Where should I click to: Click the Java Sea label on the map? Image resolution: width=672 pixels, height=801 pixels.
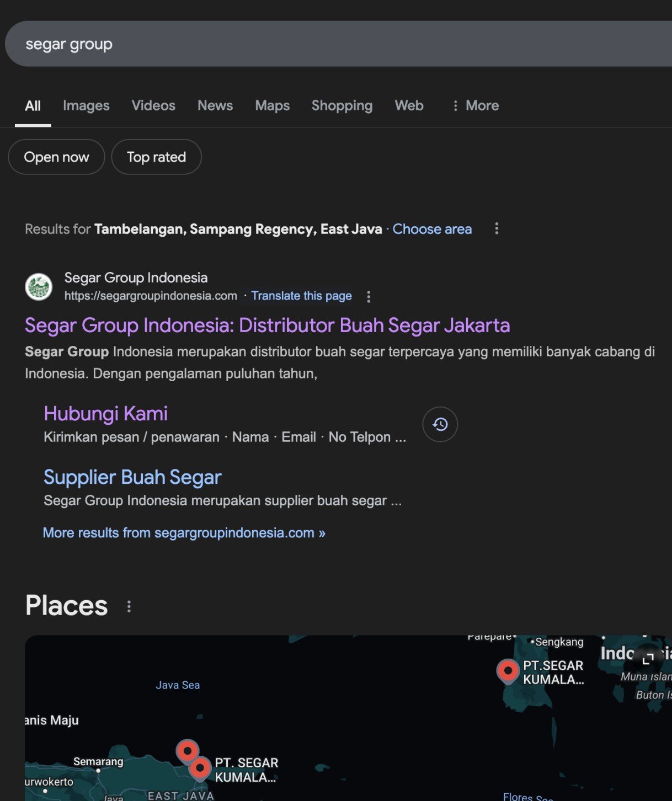tap(178, 685)
